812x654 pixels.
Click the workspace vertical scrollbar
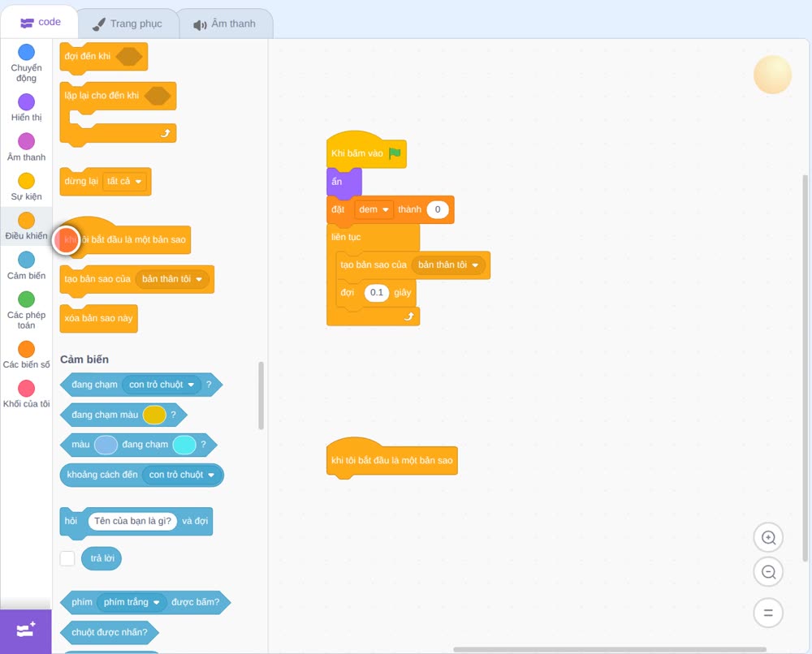tap(805, 368)
